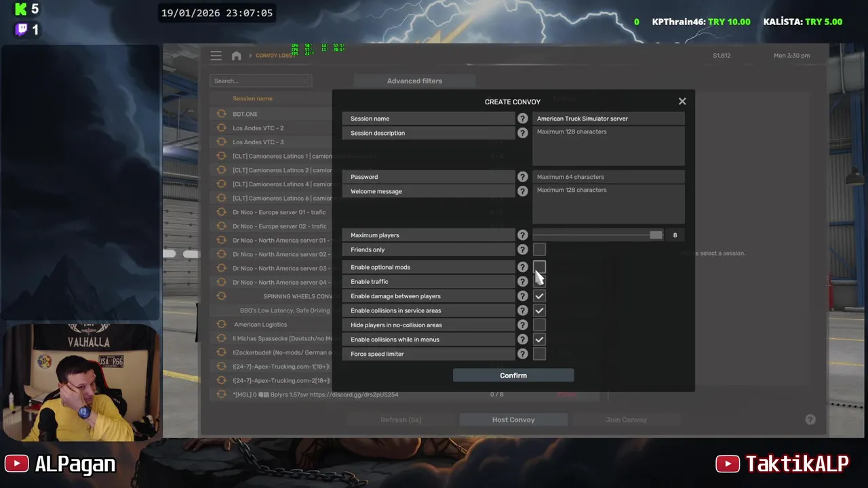Confirm the convoy creation

click(x=513, y=375)
